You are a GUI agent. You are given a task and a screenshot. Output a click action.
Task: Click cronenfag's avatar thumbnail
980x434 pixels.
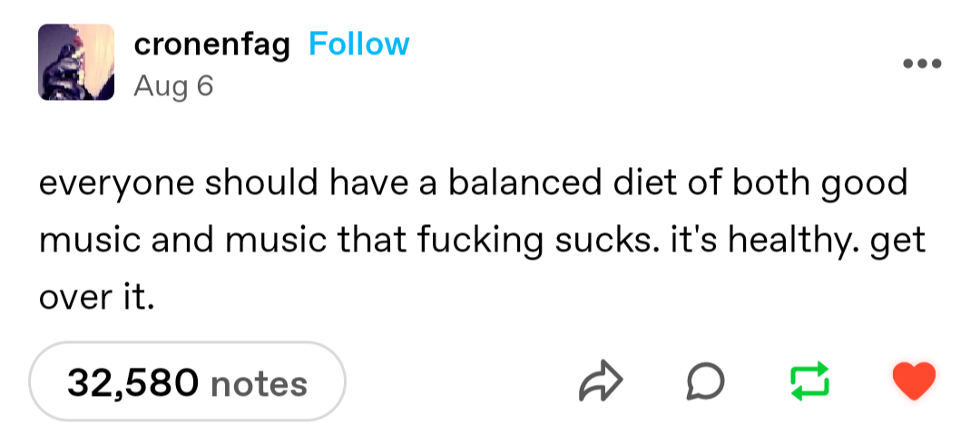pos(76,63)
